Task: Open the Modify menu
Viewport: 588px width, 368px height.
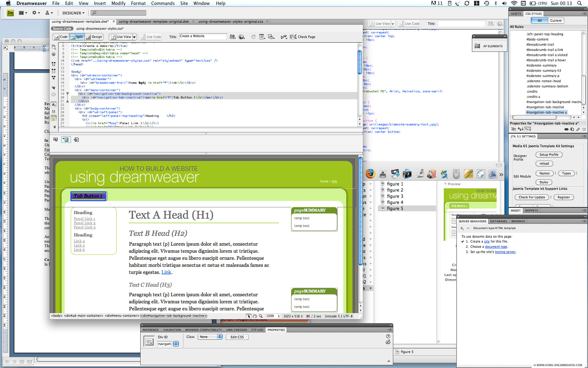Action: click(x=118, y=3)
